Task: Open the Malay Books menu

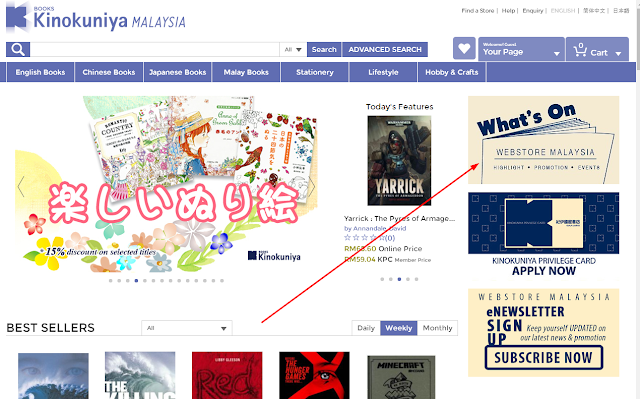Action: pos(246,72)
